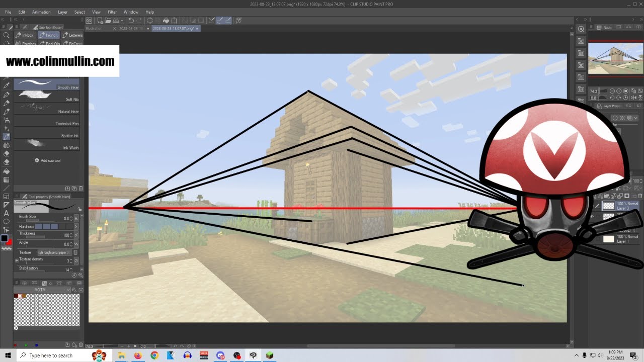
Task: Click the Minecraft block icon in taskbar
Action: tap(270, 355)
